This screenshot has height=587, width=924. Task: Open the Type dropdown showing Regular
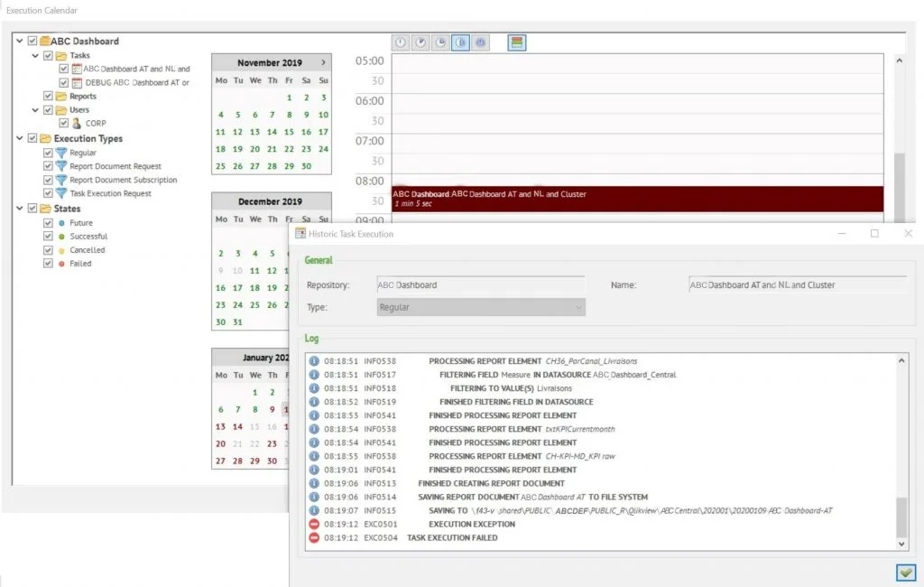click(x=481, y=307)
